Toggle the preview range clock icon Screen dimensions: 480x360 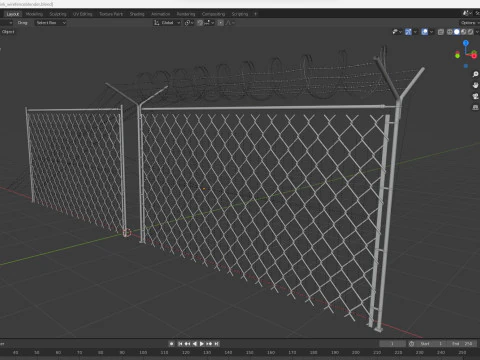point(412,344)
